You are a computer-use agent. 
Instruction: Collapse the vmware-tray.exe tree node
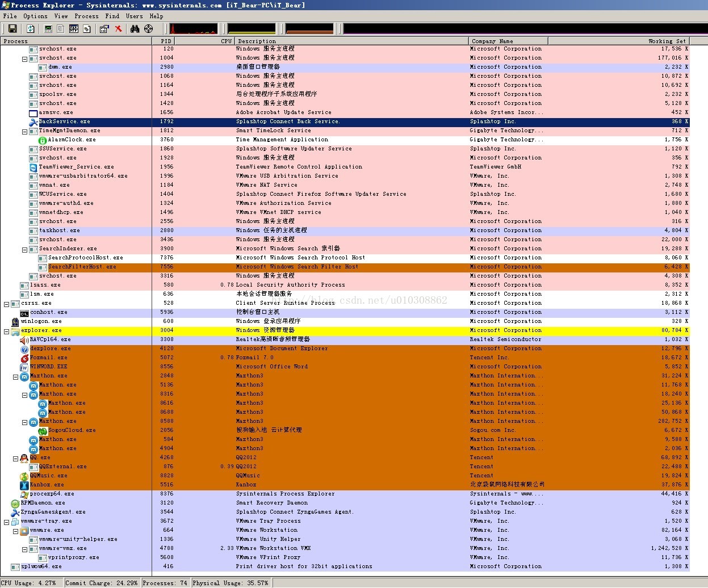[x=6, y=522]
